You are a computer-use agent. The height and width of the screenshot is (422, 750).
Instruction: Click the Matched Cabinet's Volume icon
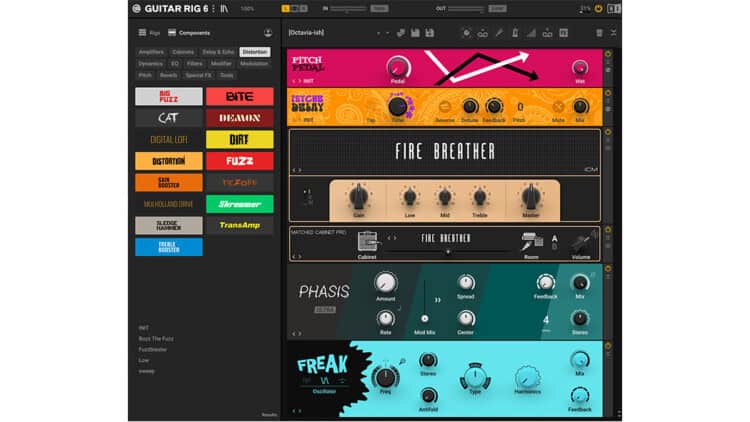click(x=581, y=243)
